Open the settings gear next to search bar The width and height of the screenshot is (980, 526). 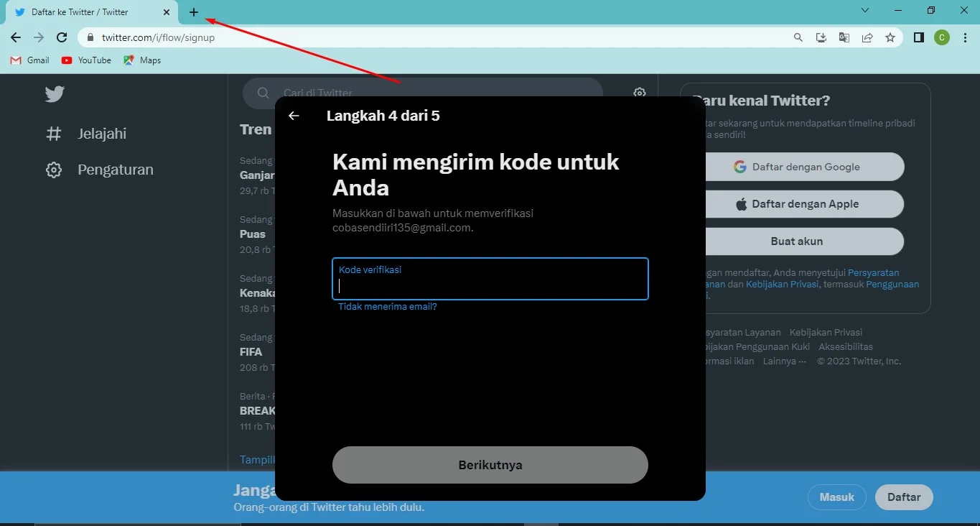click(x=640, y=93)
